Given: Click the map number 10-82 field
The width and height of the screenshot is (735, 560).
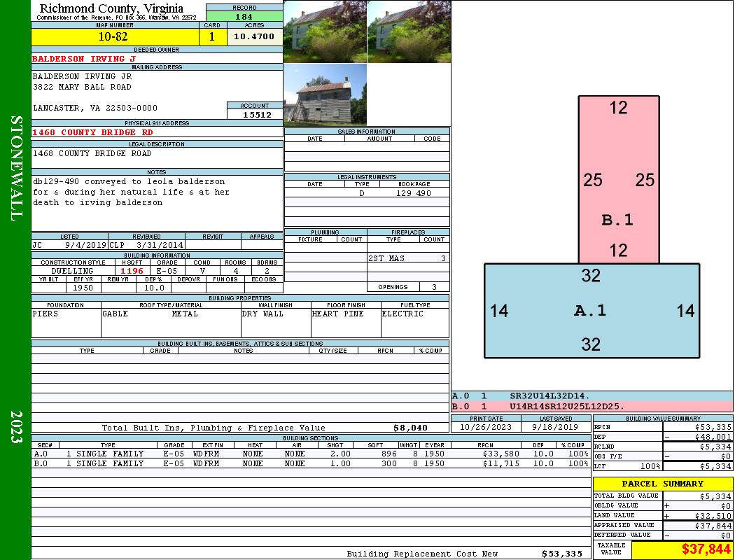Looking at the screenshot, I should click(115, 37).
